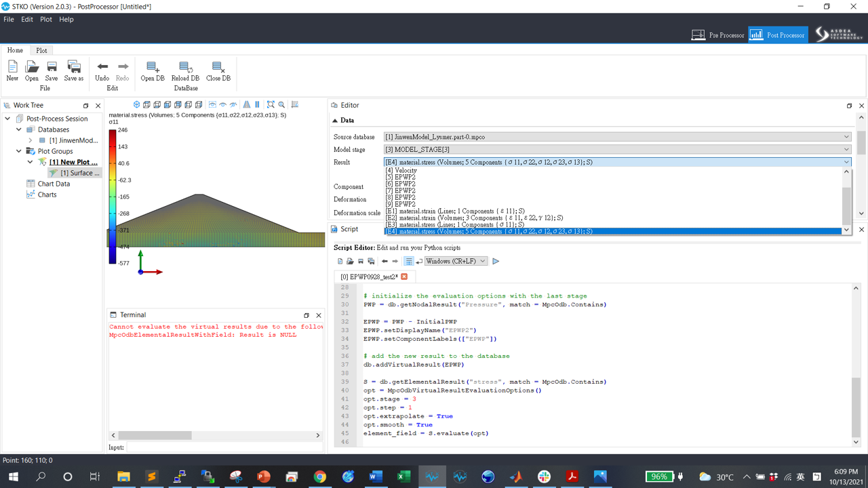Viewport: 868px width, 488px height.
Task: Run the Python script with the play button
Action: coord(496,261)
